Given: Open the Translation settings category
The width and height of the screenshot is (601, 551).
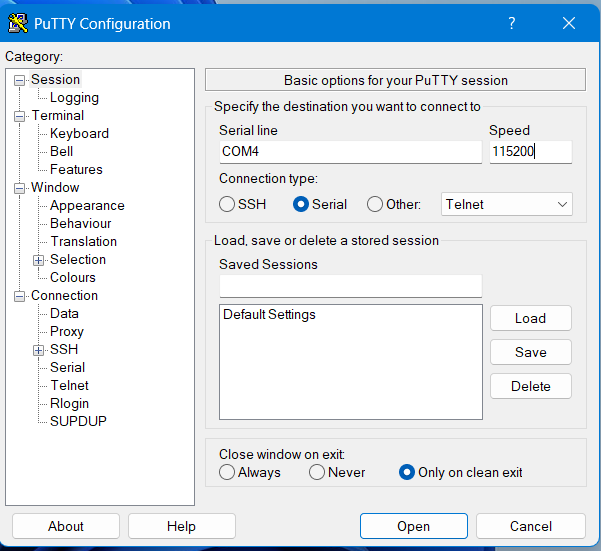Looking at the screenshot, I should click(x=84, y=241).
